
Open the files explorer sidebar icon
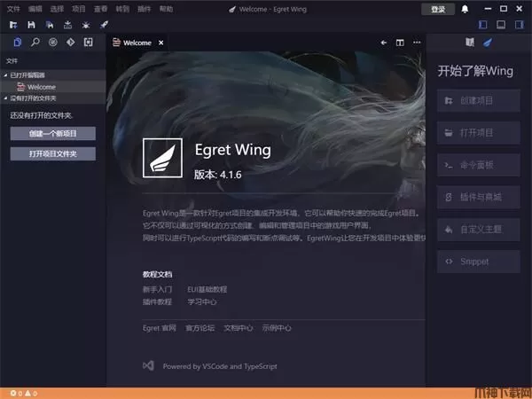click(18, 42)
